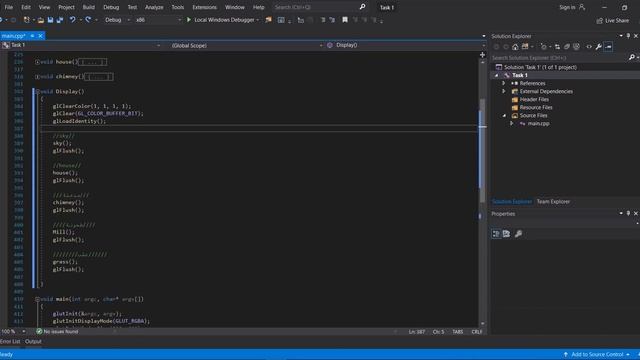This screenshot has height=360, width=640.
Task: Click the Show All Files icon in Solution Explorer
Action: pyautogui.click(x=576, y=47)
